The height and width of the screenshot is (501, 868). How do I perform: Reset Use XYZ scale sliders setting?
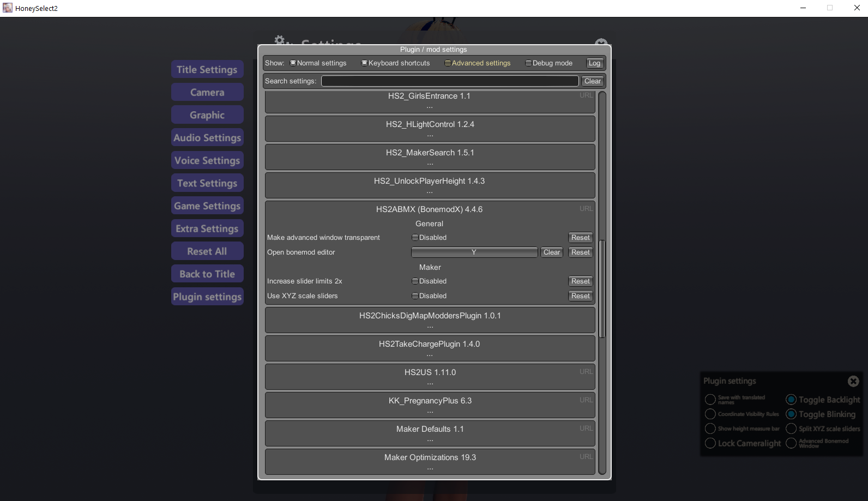581,296
